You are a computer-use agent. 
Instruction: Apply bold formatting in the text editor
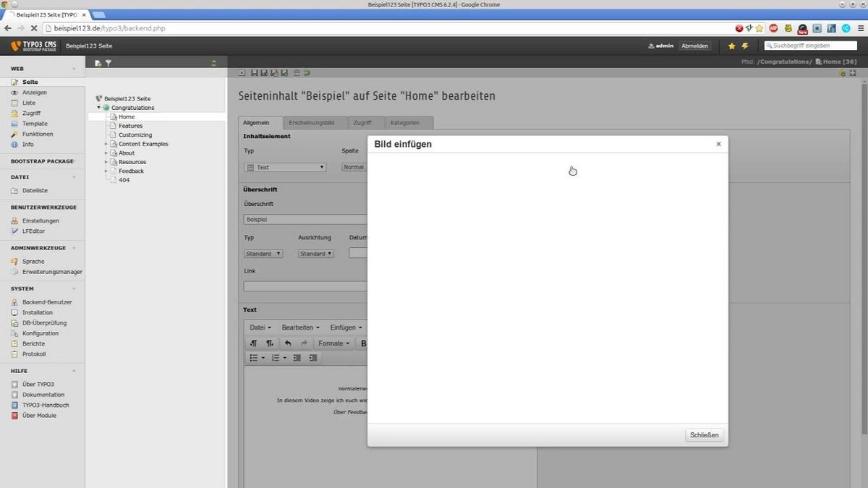(x=363, y=343)
